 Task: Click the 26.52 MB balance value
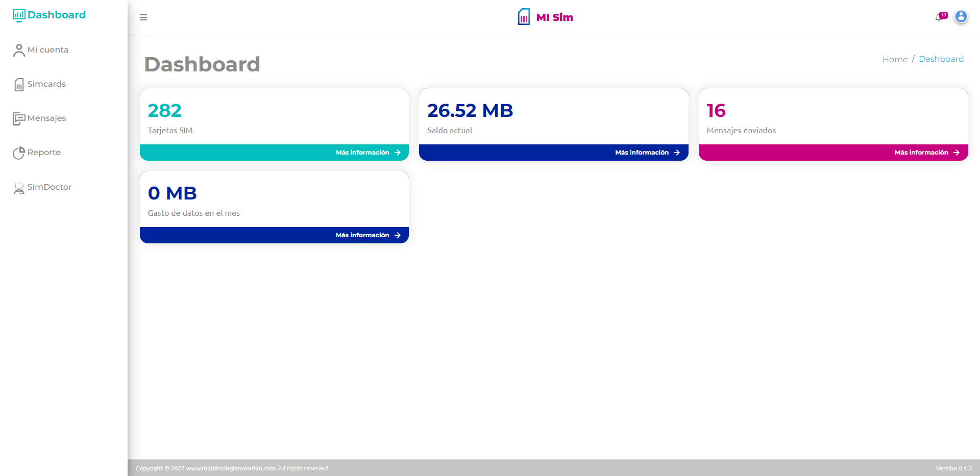(470, 111)
